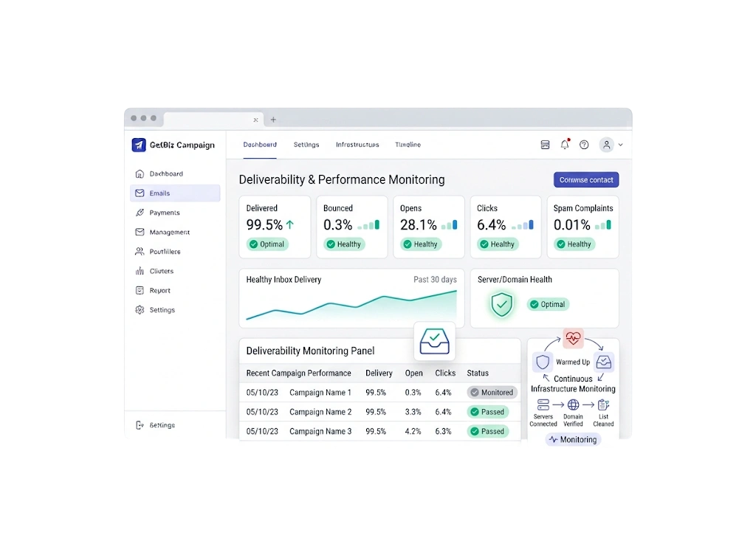
Task: Click the Passed badge for Campaign Name 2
Action: point(488,412)
